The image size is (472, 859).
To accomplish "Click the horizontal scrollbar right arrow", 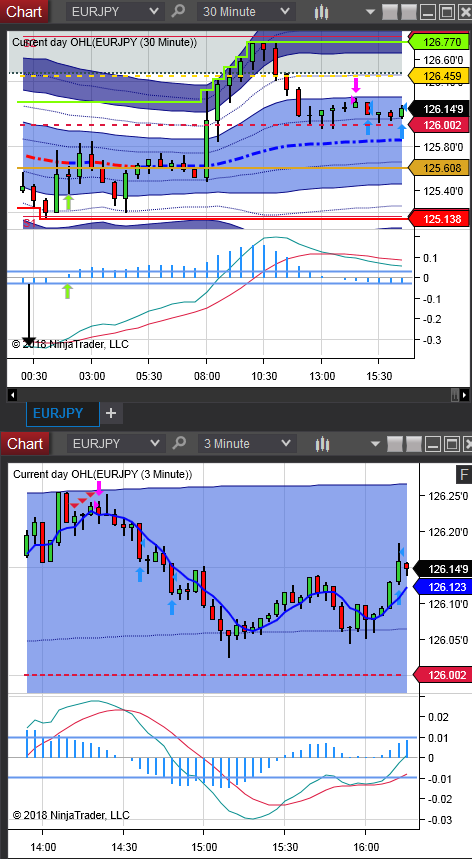I will [464, 394].
